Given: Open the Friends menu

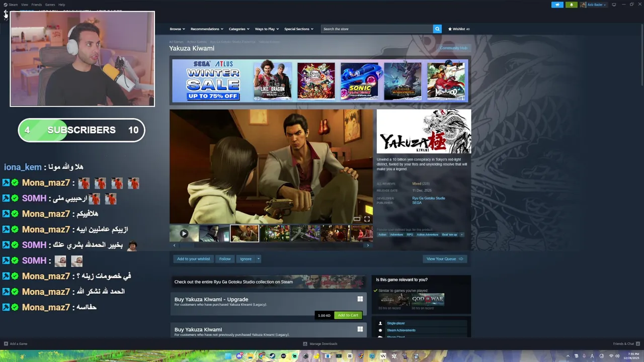Looking at the screenshot, I should coord(37,5).
